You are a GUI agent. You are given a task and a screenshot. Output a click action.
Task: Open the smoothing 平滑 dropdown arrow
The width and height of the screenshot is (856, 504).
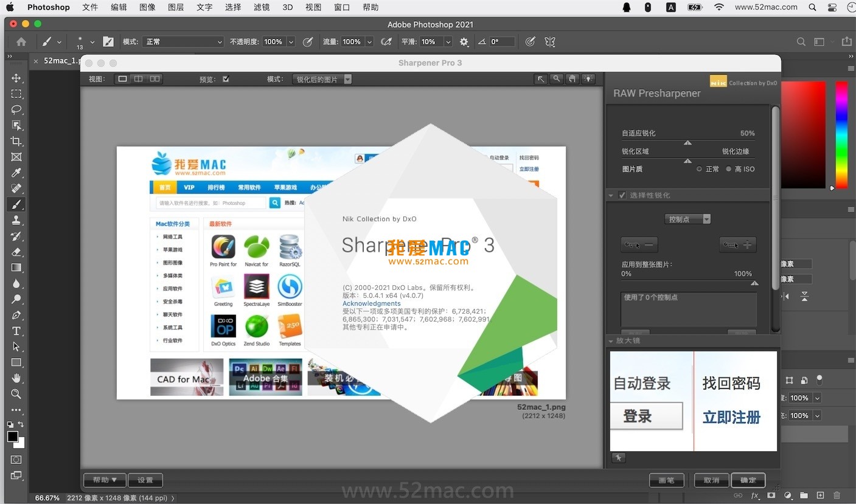pyautogui.click(x=448, y=42)
